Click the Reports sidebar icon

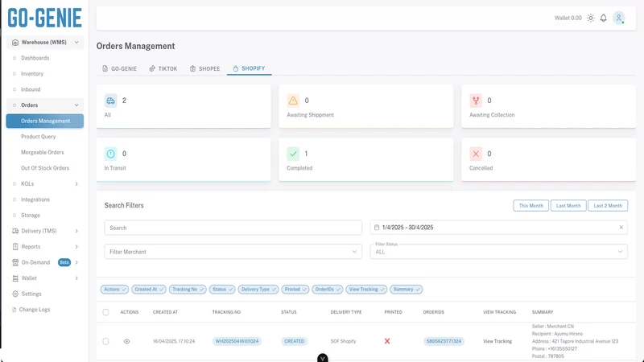coord(15,247)
